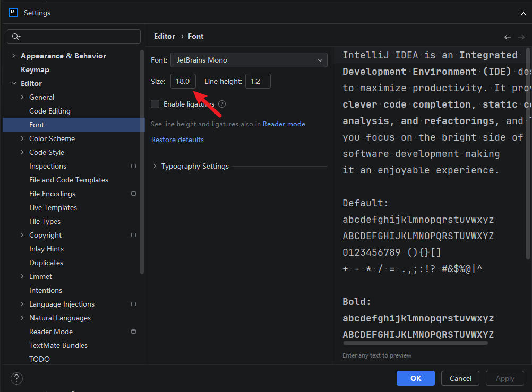The height and width of the screenshot is (392, 532).
Task: Collapse the Editor tree node
Action: [14, 83]
